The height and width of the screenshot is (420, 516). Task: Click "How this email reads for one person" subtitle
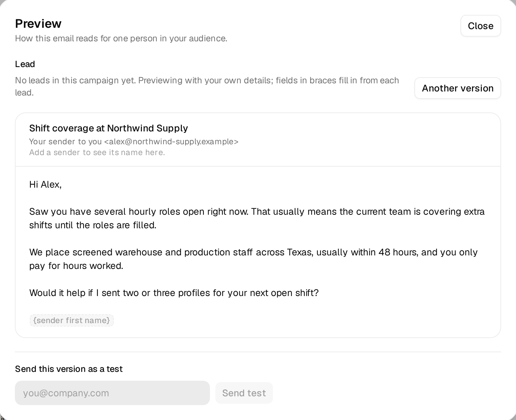[121, 39]
